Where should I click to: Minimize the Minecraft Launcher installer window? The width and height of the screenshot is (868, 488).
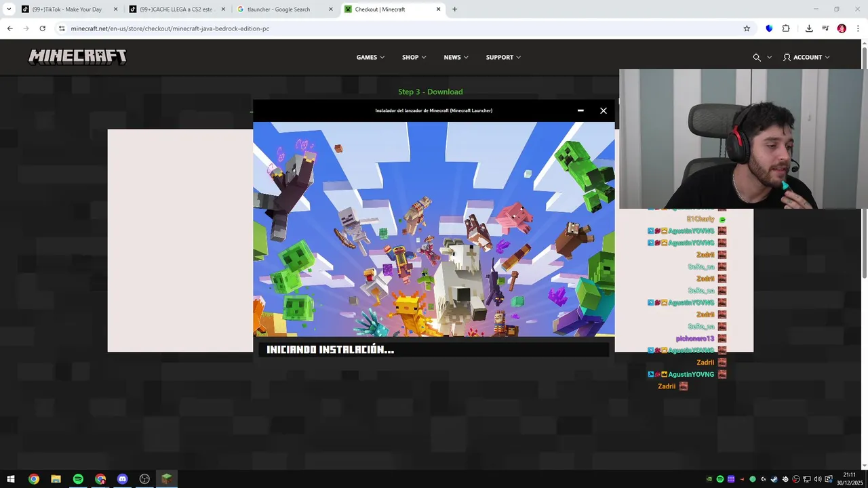point(580,110)
